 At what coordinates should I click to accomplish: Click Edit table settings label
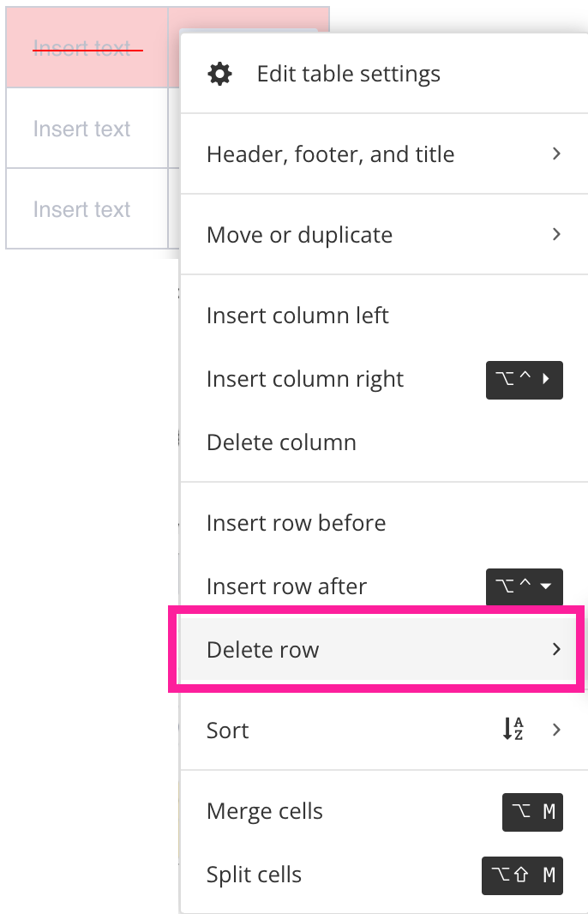click(348, 74)
